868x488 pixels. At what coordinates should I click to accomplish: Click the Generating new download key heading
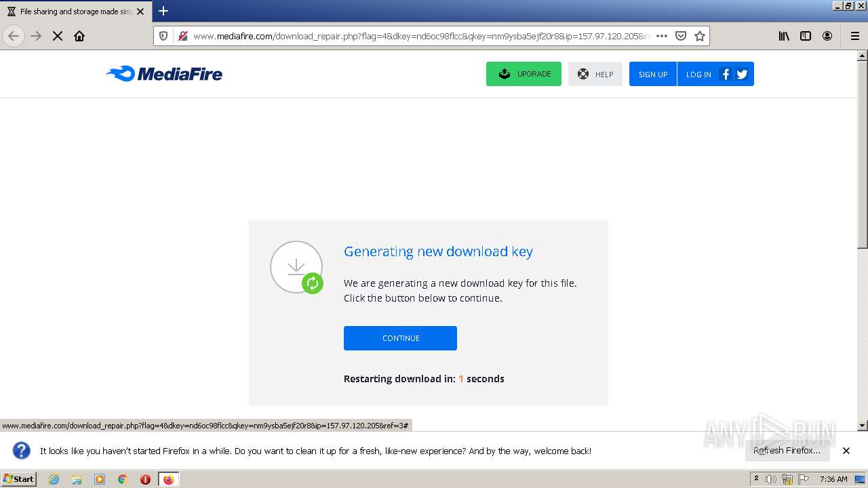pyautogui.click(x=438, y=251)
